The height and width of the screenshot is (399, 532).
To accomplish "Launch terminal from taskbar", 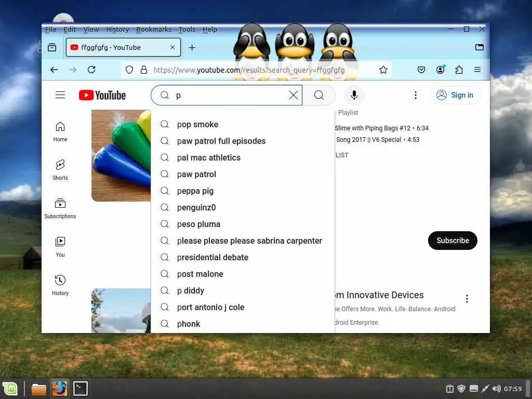I will coord(81,389).
